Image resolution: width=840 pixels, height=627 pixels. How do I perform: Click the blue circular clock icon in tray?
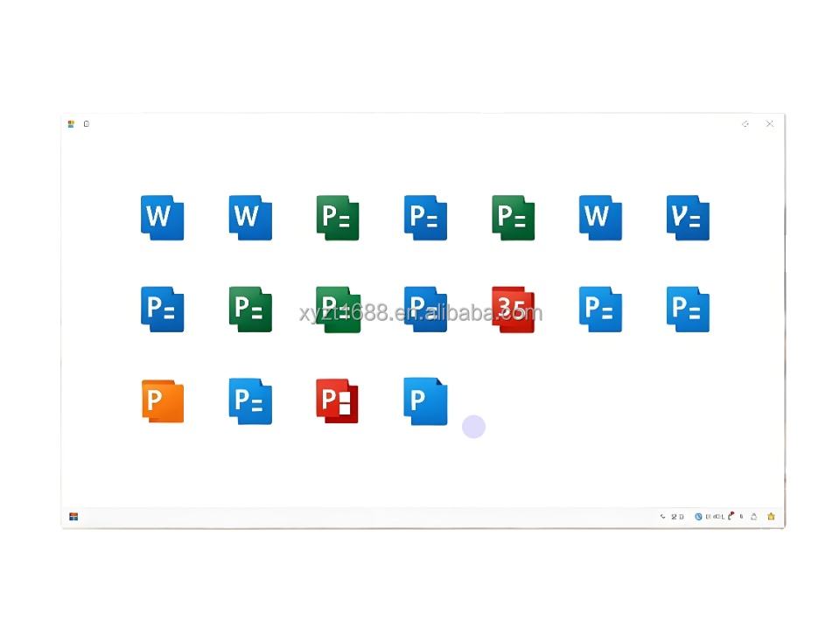pyautogui.click(x=698, y=517)
